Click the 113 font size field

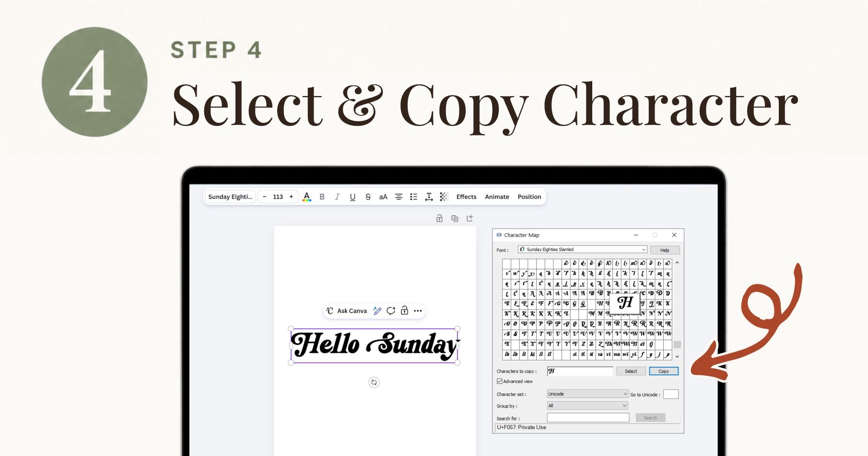coord(278,197)
